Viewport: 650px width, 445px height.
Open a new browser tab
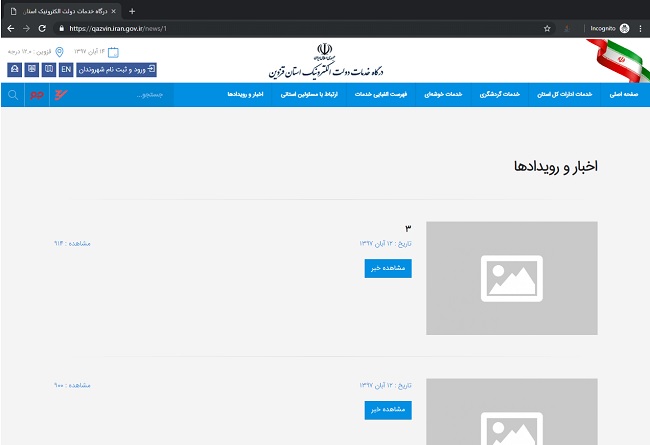[x=132, y=11]
